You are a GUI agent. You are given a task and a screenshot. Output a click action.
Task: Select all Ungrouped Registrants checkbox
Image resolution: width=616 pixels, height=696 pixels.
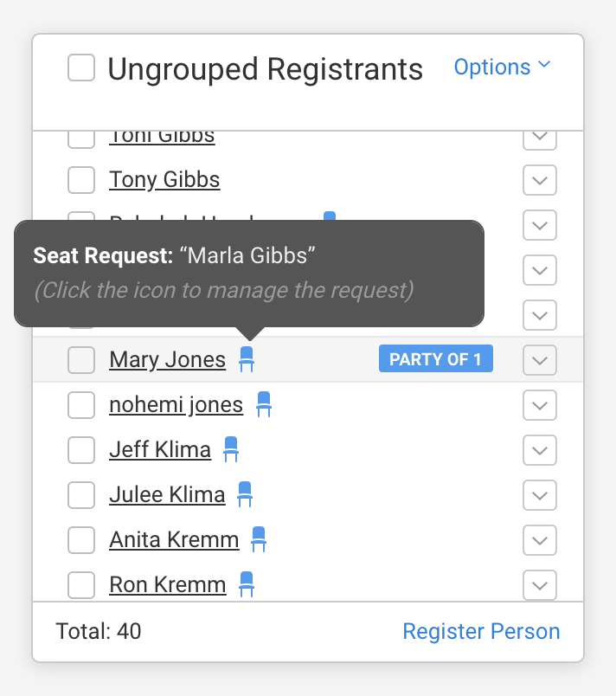81,68
